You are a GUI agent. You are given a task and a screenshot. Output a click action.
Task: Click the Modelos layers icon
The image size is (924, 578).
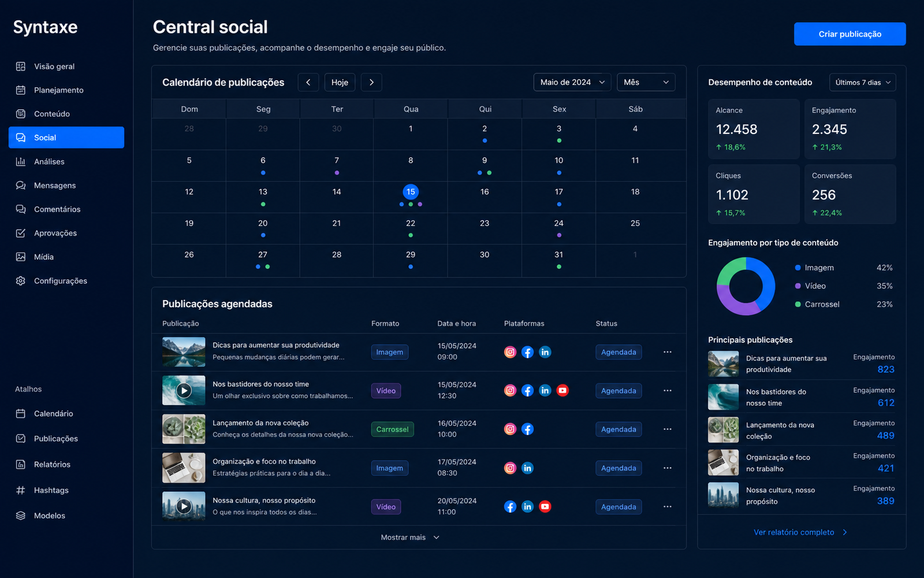pos(21,516)
